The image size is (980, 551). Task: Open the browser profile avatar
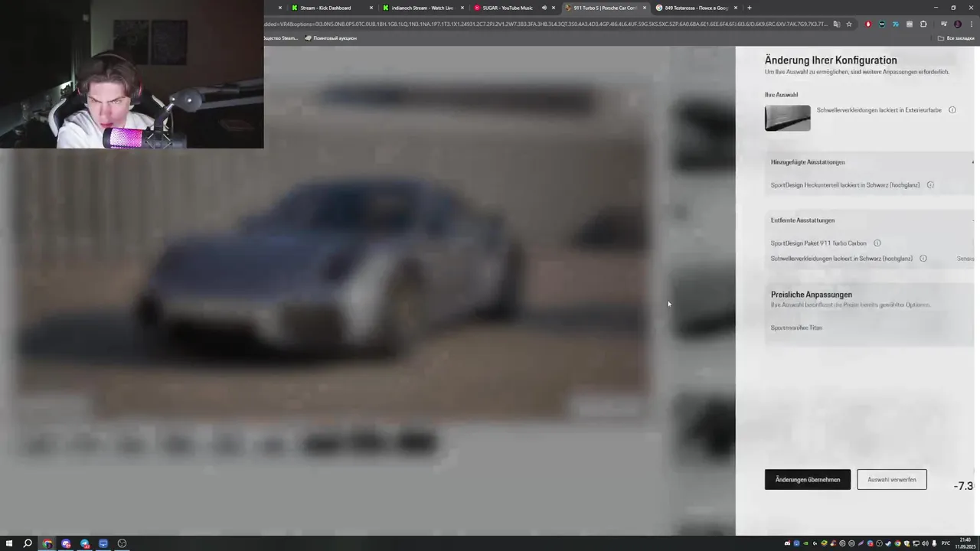tap(957, 24)
